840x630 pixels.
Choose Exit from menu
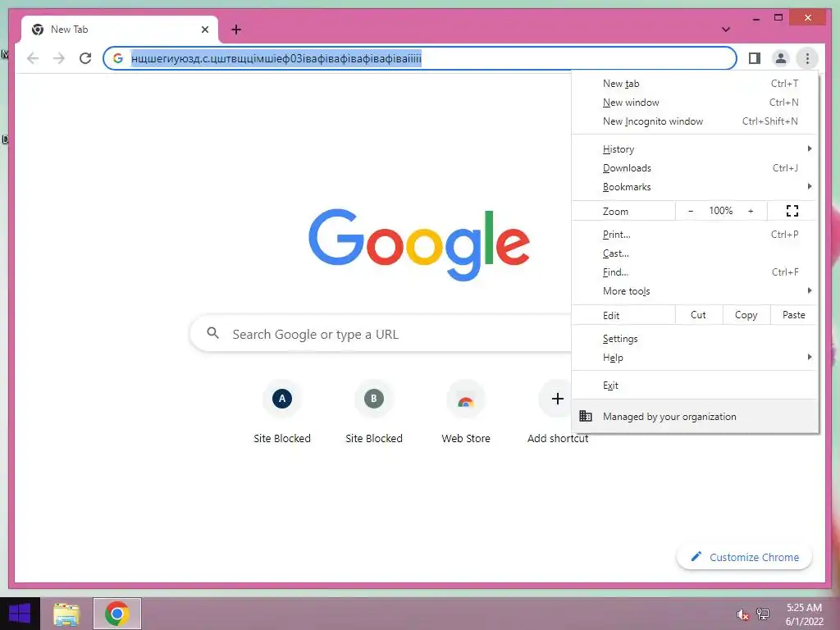695,386
